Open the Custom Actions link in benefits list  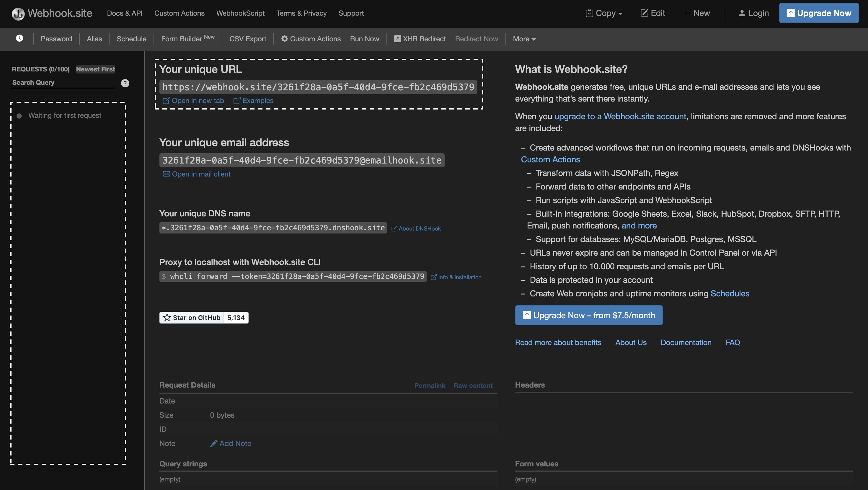click(x=551, y=159)
